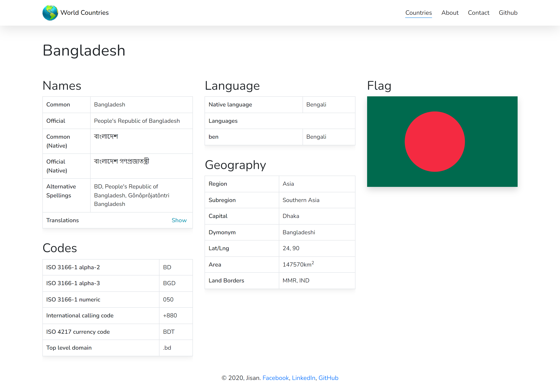Click the World Countries globe logo
This screenshot has width=560, height=392.
(50, 12)
